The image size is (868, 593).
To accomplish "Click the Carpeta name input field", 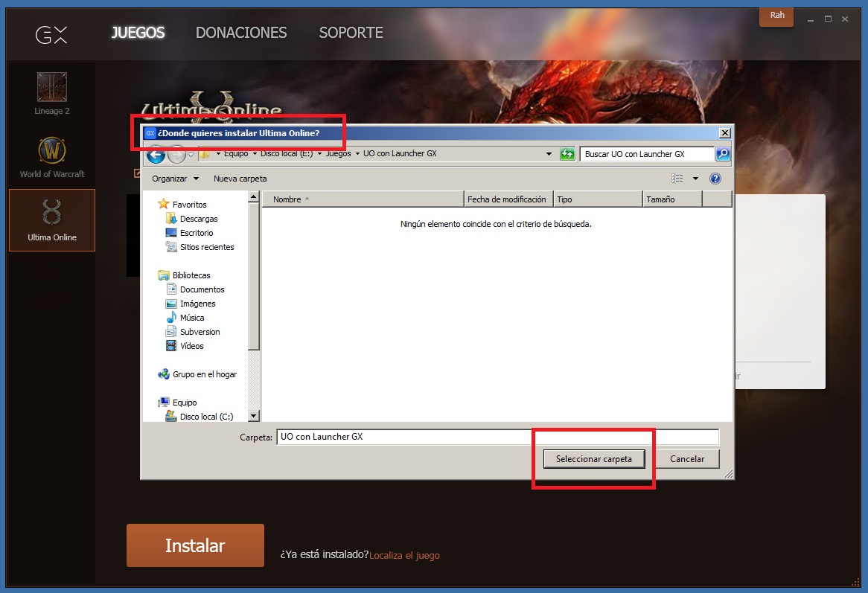I will pyautogui.click(x=498, y=437).
